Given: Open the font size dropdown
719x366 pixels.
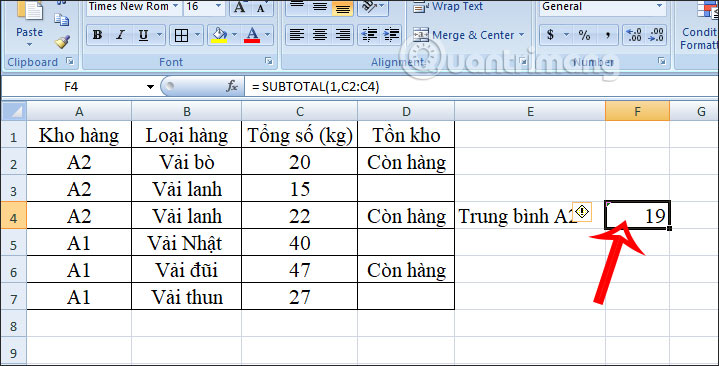Looking at the screenshot, I should coord(218,6).
